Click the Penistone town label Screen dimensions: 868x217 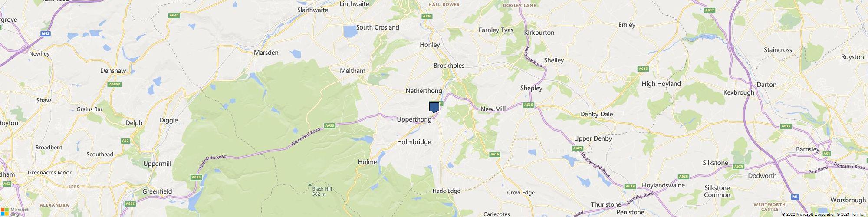pos(630,212)
